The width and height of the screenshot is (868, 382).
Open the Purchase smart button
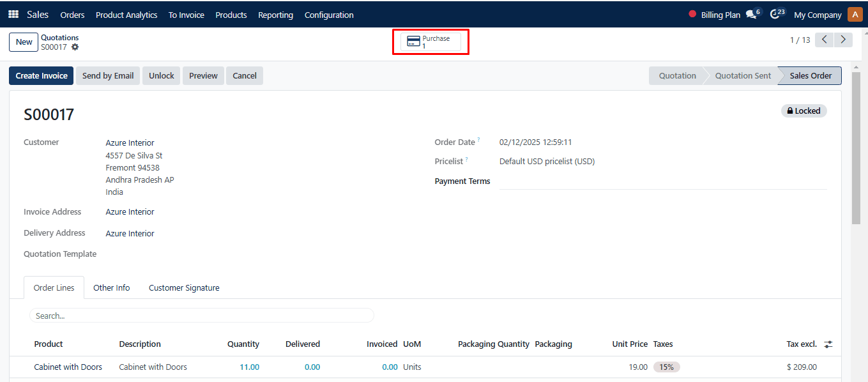(x=430, y=42)
